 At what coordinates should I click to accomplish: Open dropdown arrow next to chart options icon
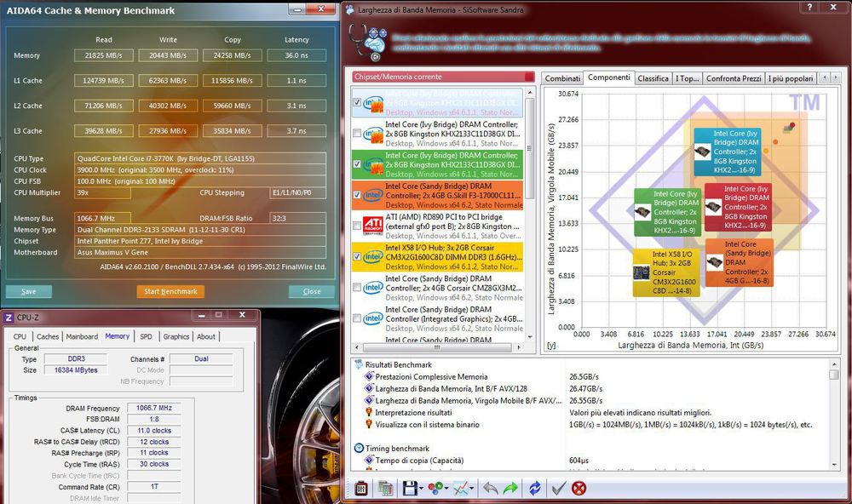tap(446, 489)
